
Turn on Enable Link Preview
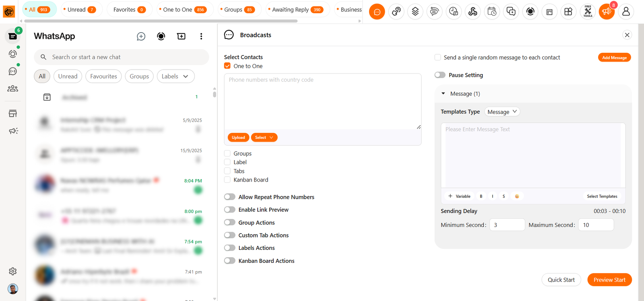click(230, 210)
